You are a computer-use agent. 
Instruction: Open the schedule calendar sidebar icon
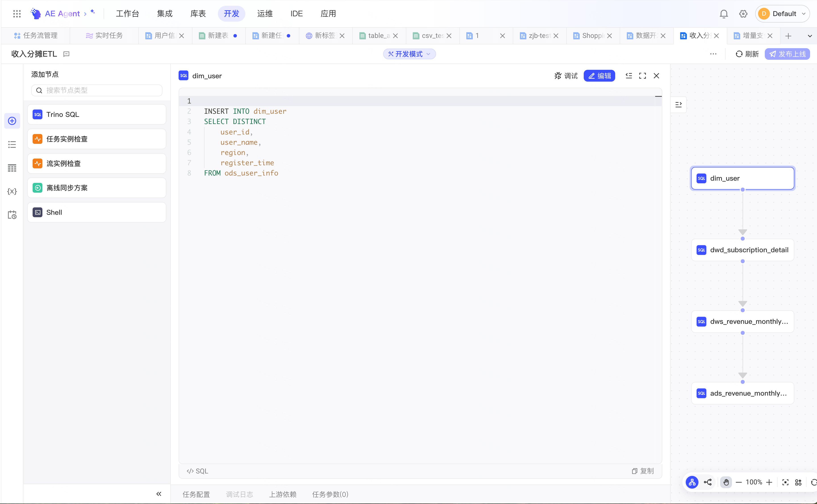(x=12, y=215)
